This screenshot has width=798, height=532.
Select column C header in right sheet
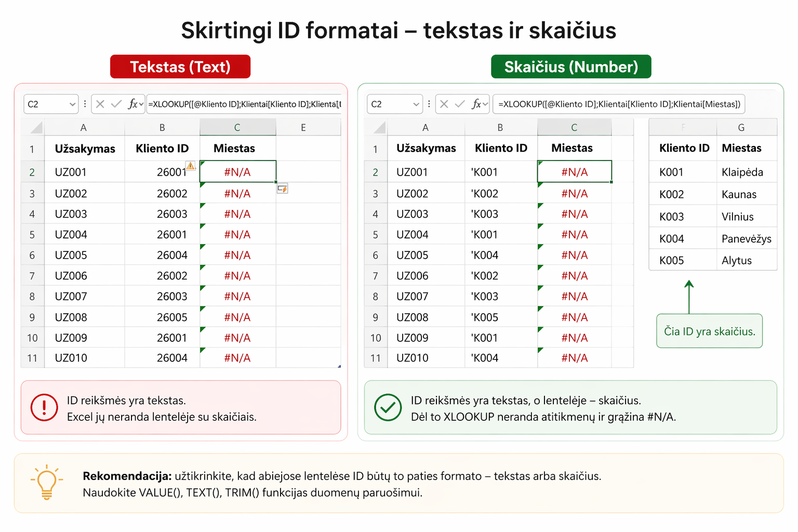click(x=574, y=127)
